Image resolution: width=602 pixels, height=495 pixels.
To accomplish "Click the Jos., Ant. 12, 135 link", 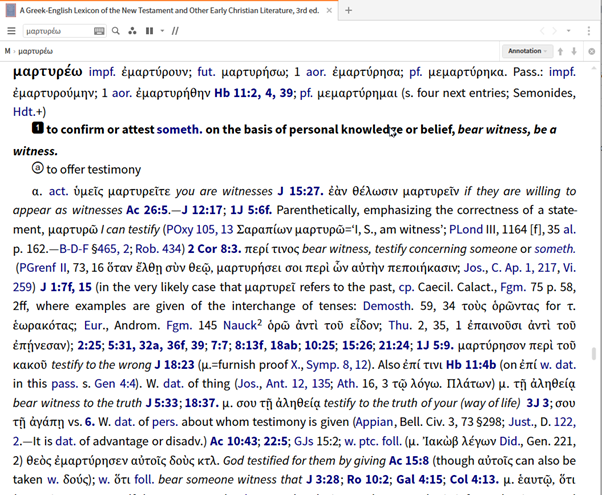I will [x=284, y=384].
